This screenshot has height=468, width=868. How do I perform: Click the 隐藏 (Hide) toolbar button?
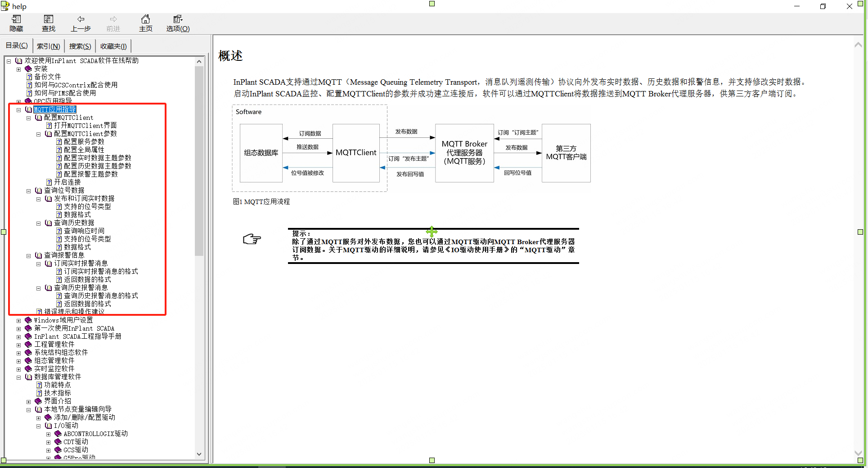pyautogui.click(x=17, y=23)
